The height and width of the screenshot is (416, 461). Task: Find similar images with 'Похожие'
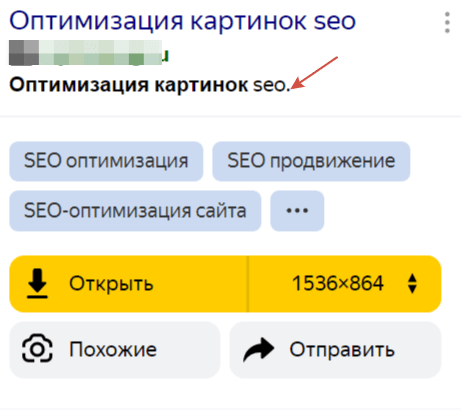tap(114, 349)
